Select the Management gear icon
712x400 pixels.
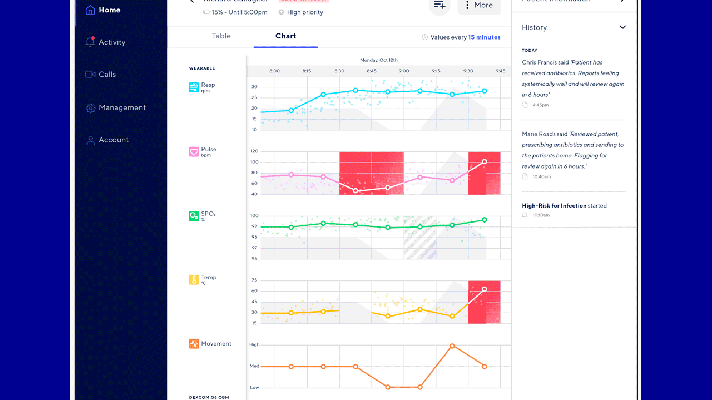[90, 107]
